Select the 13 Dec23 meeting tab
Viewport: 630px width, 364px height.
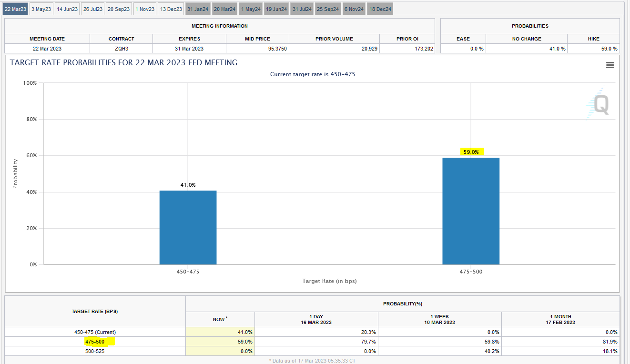coord(171,9)
